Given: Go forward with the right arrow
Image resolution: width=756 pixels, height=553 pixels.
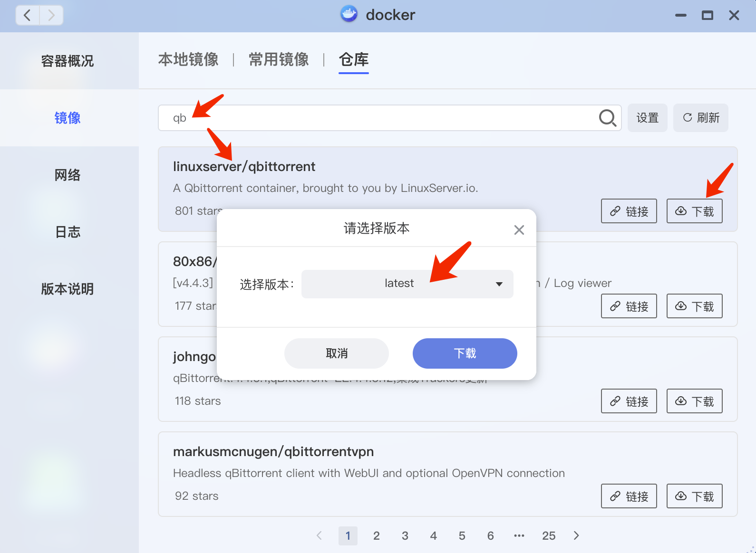Looking at the screenshot, I should [51, 15].
